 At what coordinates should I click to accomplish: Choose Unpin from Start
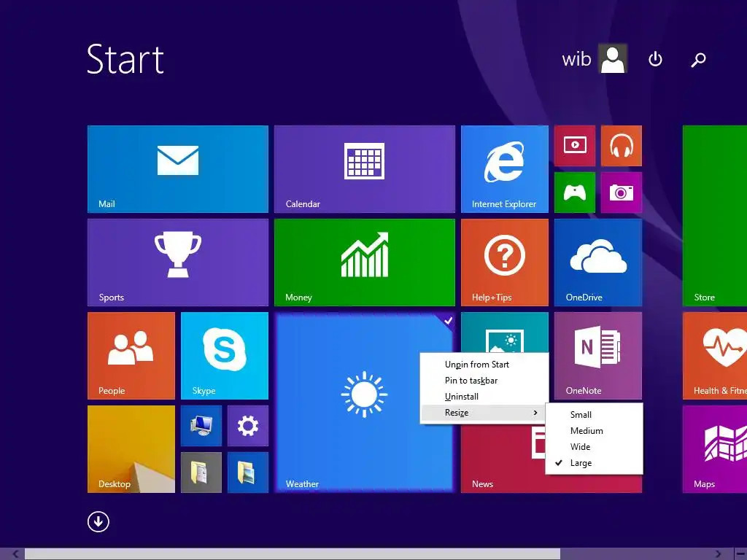pos(484,365)
